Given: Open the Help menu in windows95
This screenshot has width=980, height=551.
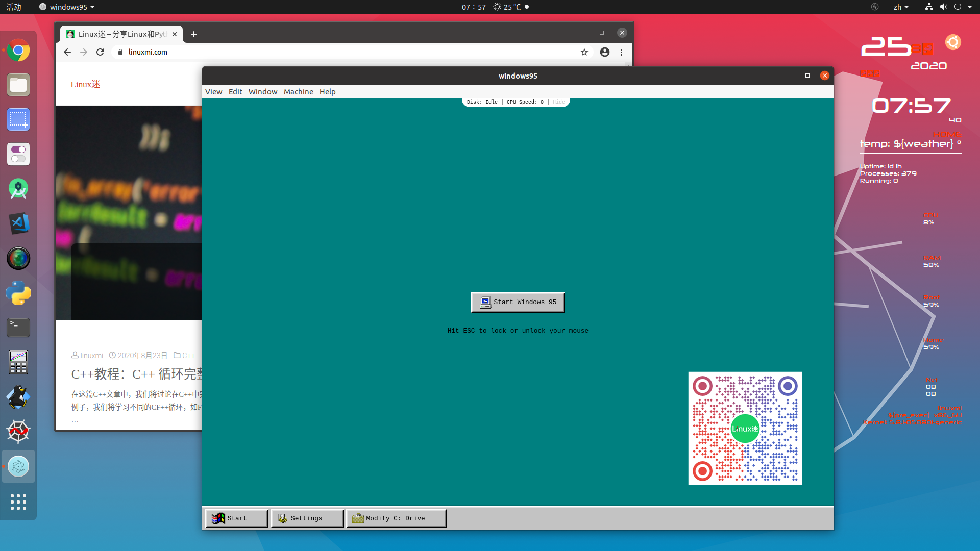Looking at the screenshot, I should [x=328, y=92].
